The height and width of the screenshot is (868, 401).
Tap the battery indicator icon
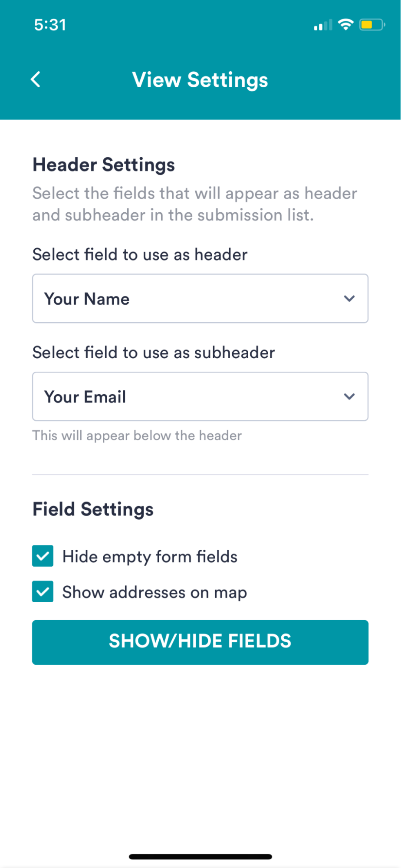(x=372, y=25)
